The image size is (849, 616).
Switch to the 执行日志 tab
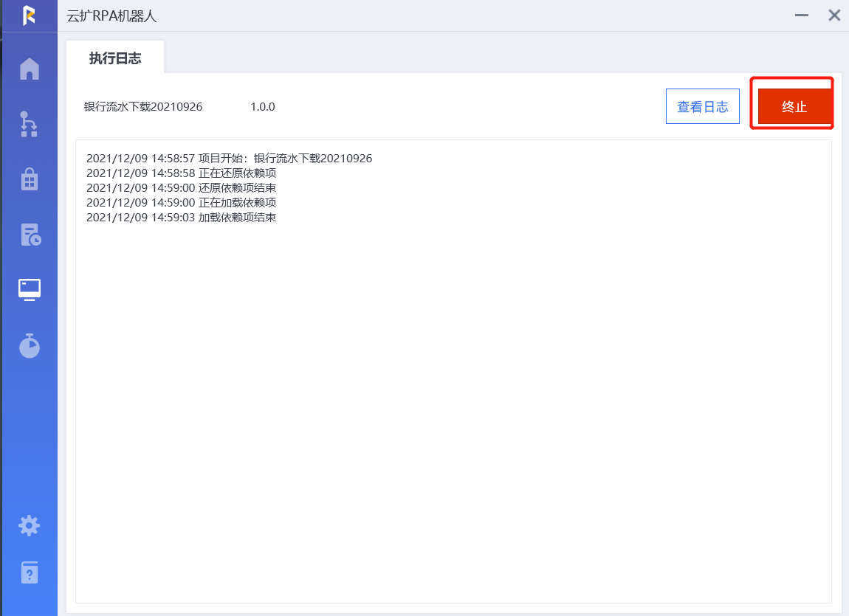[115, 58]
